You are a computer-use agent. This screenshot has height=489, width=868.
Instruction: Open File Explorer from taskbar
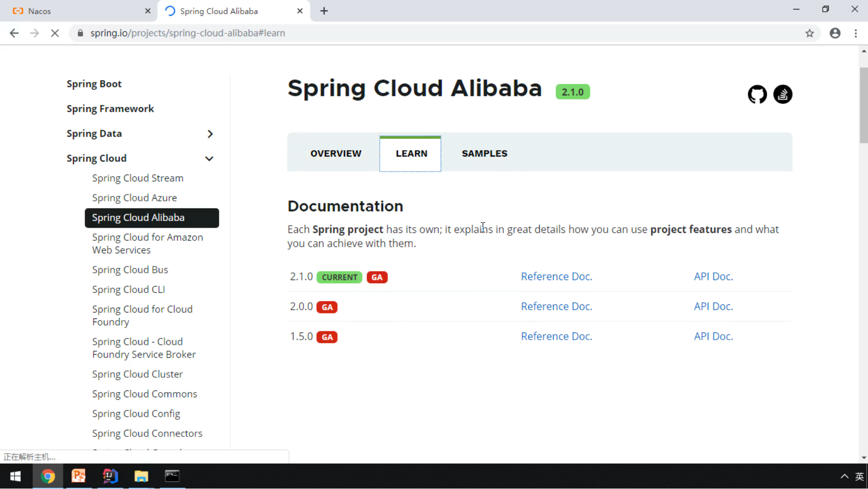click(x=141, y=476)
